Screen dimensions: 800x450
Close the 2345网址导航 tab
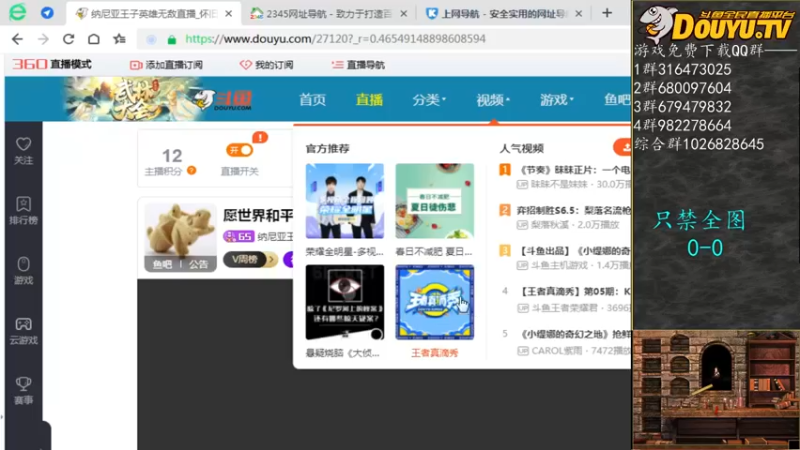pyautogui.click(x=404, y=14)
